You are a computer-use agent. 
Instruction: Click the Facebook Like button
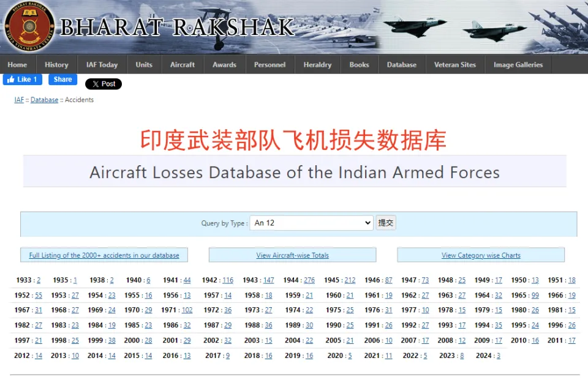point(23,80)
